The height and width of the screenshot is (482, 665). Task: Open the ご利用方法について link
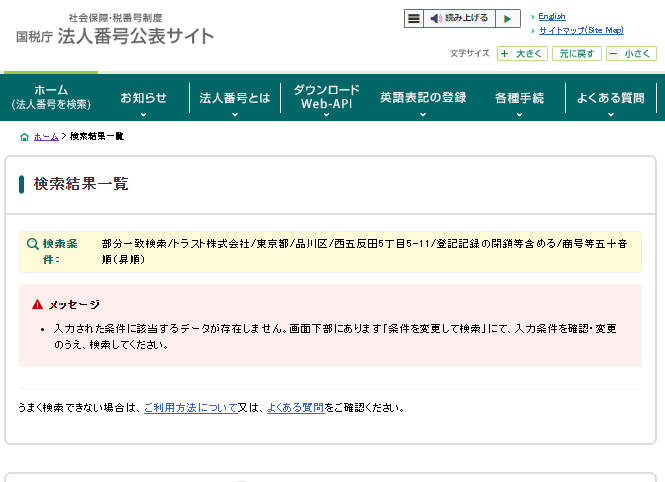pos(190,408)
